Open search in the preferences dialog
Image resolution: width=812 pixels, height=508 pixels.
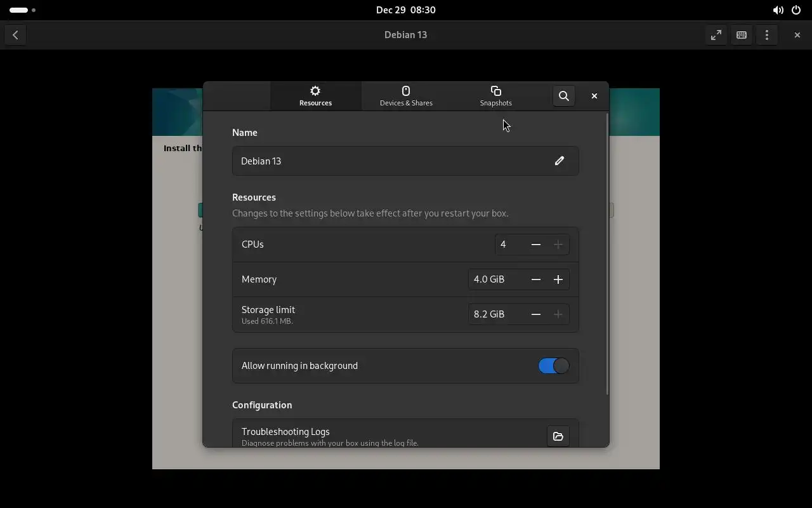(563, 96)
